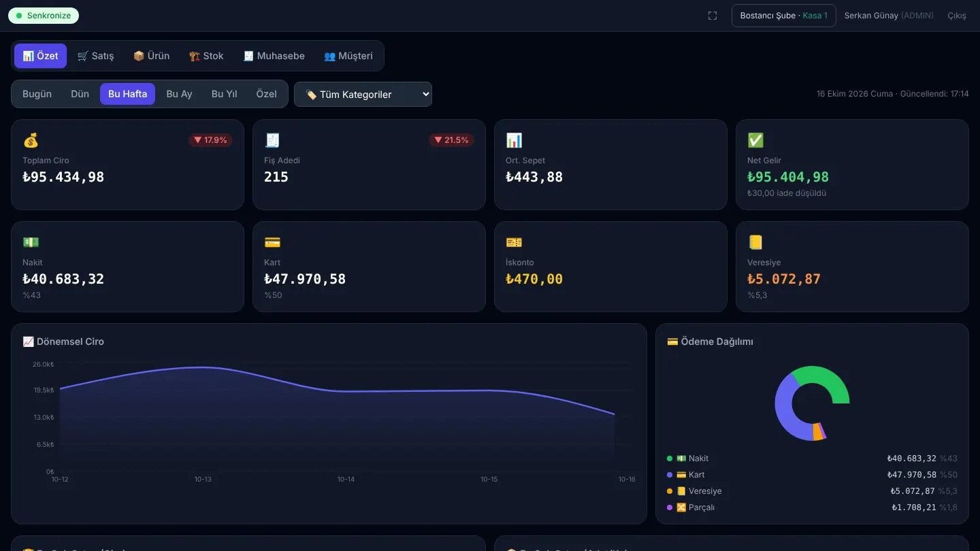This screenshot has width=980, height=551.
Task: Switch to the Müşteri tab
Action: click(x=348, y=56)
